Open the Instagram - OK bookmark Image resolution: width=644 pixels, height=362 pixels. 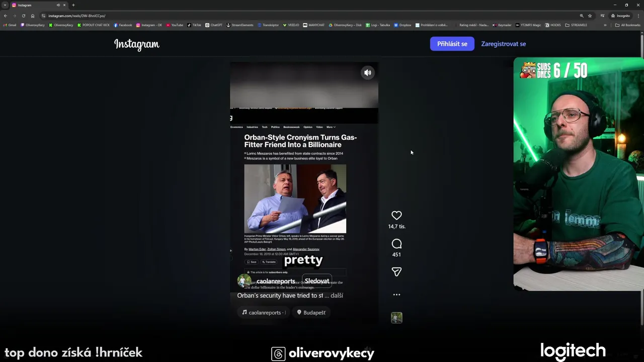pyautogui.click(x=149, y=25)
